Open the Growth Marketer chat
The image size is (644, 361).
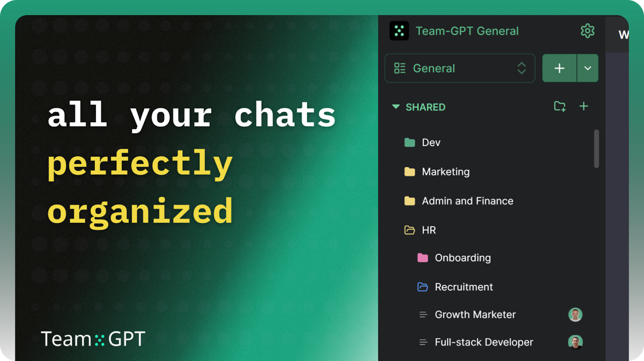(x=475, y=314)
